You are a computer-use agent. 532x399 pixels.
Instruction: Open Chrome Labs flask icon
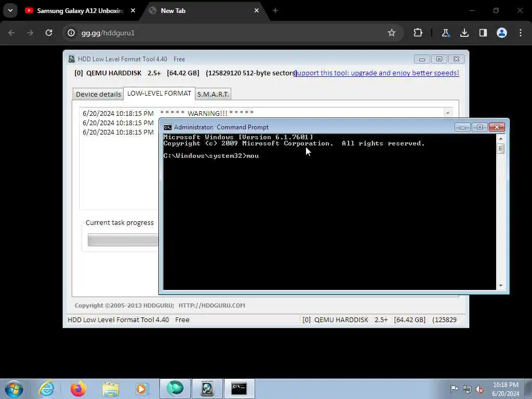point(445,33)
